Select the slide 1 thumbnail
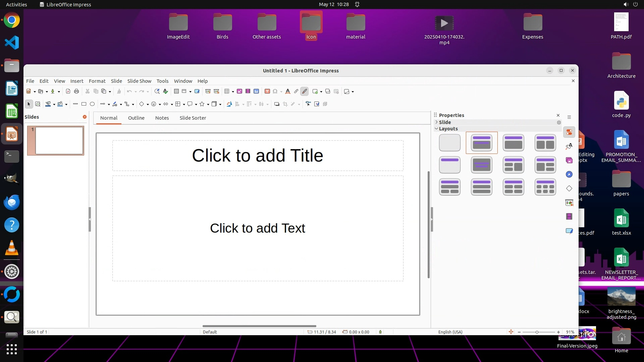644x362 pixels. 59,140
